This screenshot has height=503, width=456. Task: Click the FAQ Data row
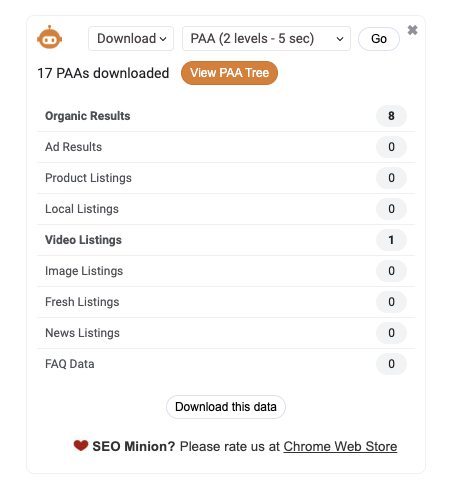pos(226,364)
